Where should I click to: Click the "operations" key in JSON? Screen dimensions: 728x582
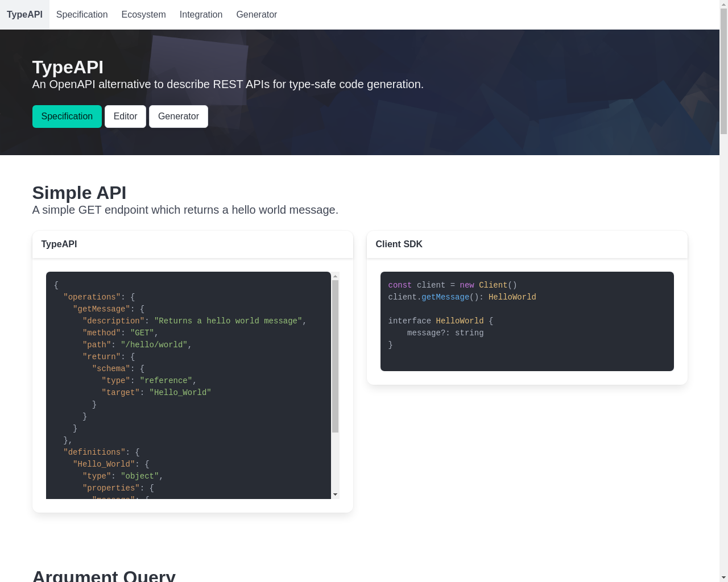[x=92, y=297]
